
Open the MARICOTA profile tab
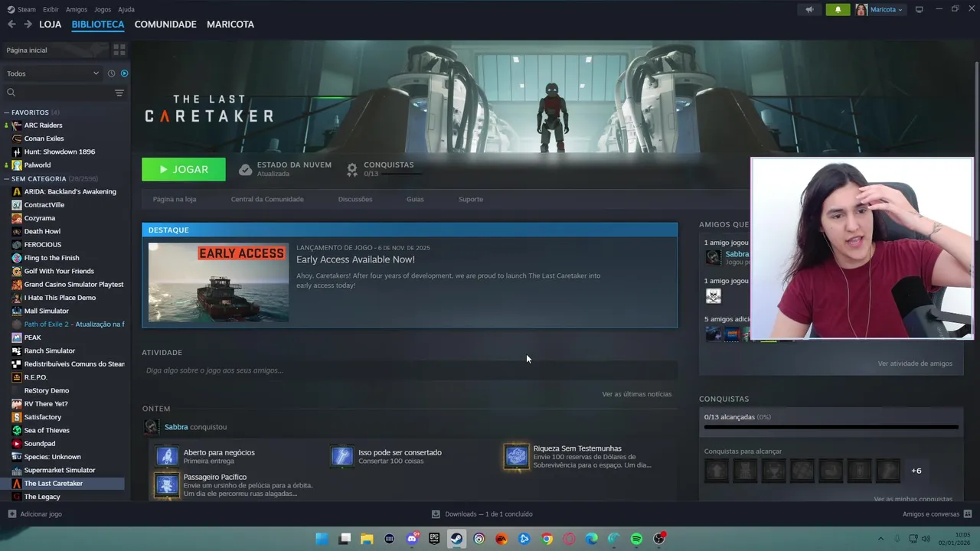(230, 24)
